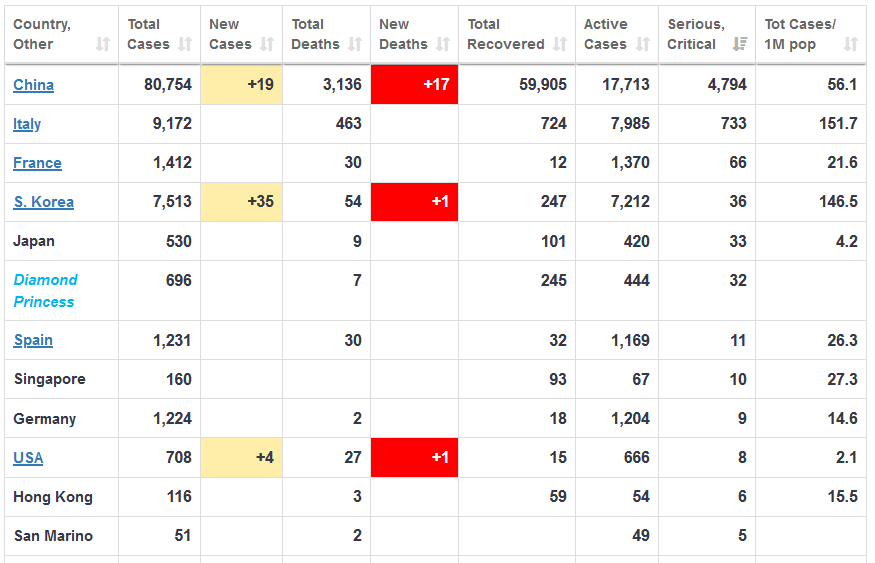Open S. Korea country page

click(43, 202)
